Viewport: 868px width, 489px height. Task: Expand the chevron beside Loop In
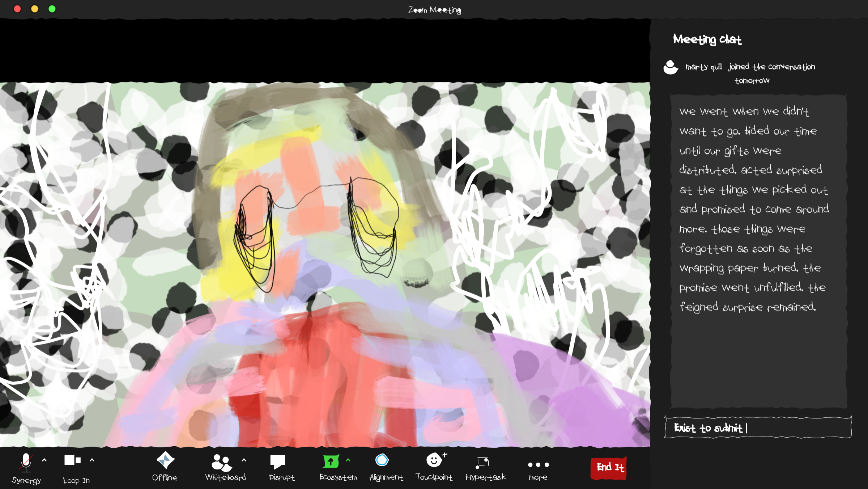point(92,460)
